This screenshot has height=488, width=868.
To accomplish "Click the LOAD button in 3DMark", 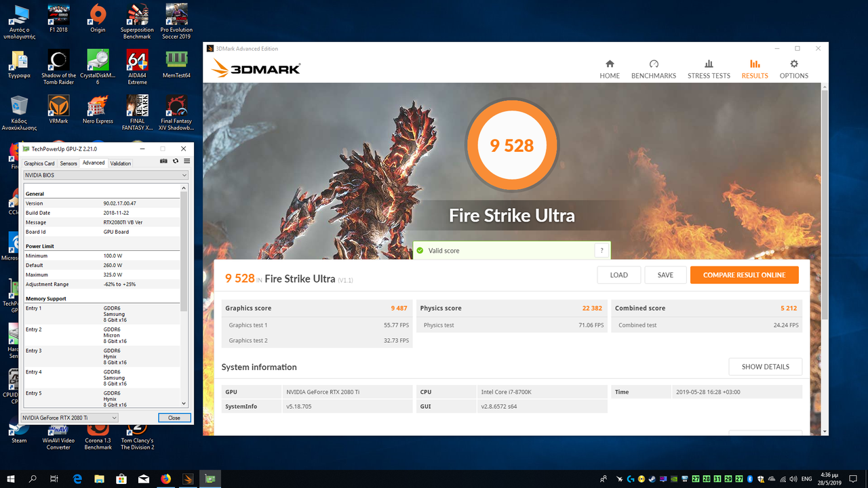I will [x=618, y=274].
